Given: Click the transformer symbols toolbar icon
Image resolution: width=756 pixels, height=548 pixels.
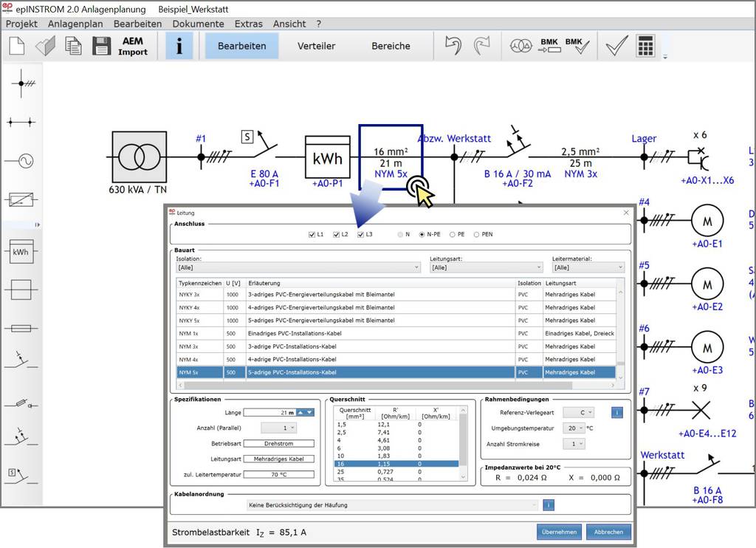Looking at the screenshot, I should point(520,47).
